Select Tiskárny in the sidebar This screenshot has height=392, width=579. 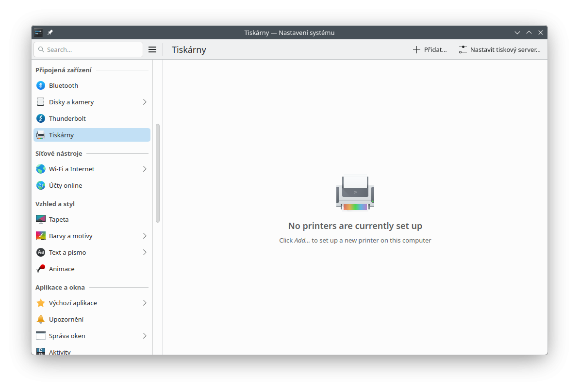[x=92, y=135]
